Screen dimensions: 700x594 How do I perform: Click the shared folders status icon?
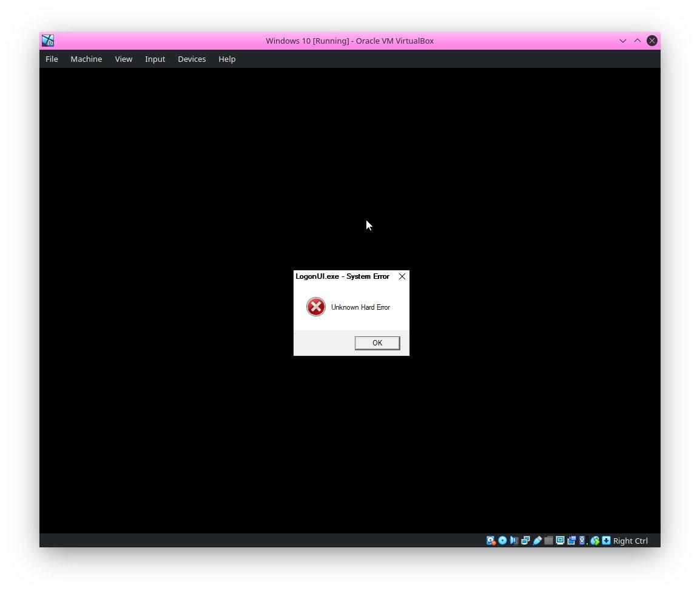(x=549, y=541)
